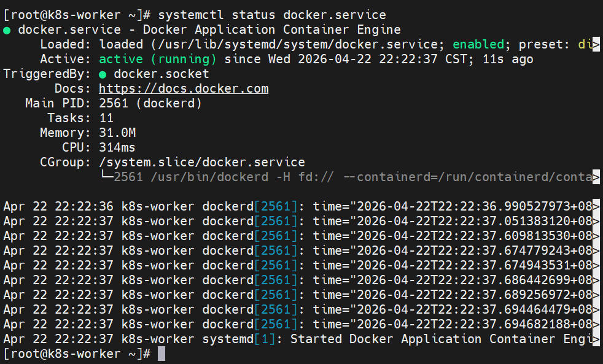This screenshot has width=603, height=364.
Task: Open the docs.docker.com documentation link
Action: click(x=184, y=89)
